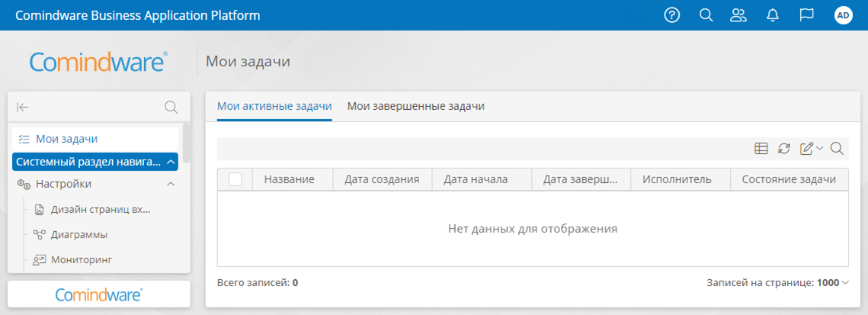The height and width of the screenshot is (315, 868).
Task: Switch to Мои завершенные задачи tab
Action: (x=416, y=106)
